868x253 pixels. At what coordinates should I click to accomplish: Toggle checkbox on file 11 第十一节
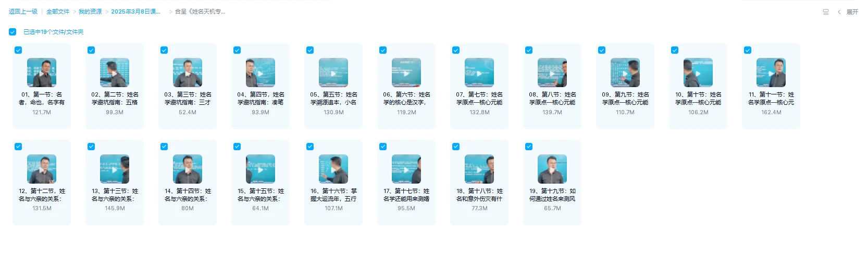point(748,50)
